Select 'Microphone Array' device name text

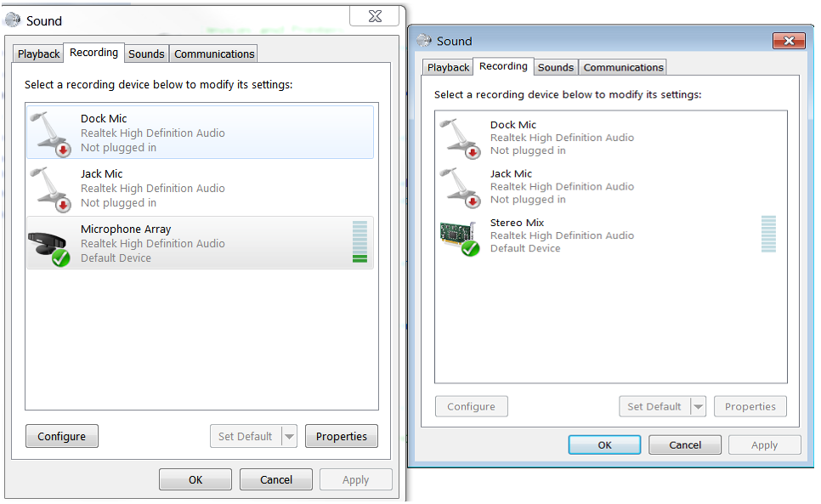(x=126, y=229)
